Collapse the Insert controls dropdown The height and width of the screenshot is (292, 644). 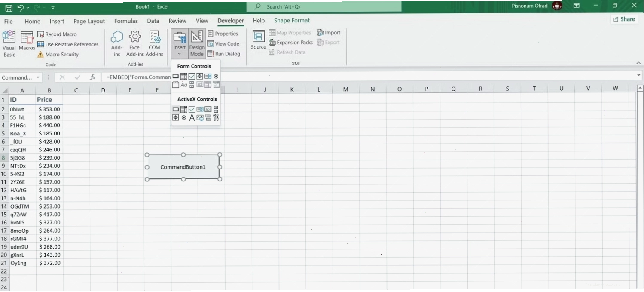(x=179, y=44)
